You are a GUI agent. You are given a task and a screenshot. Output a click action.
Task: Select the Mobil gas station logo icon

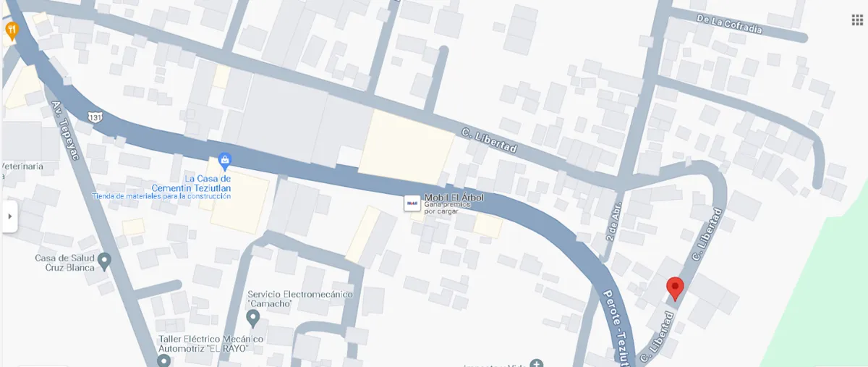tap(412, 203)
